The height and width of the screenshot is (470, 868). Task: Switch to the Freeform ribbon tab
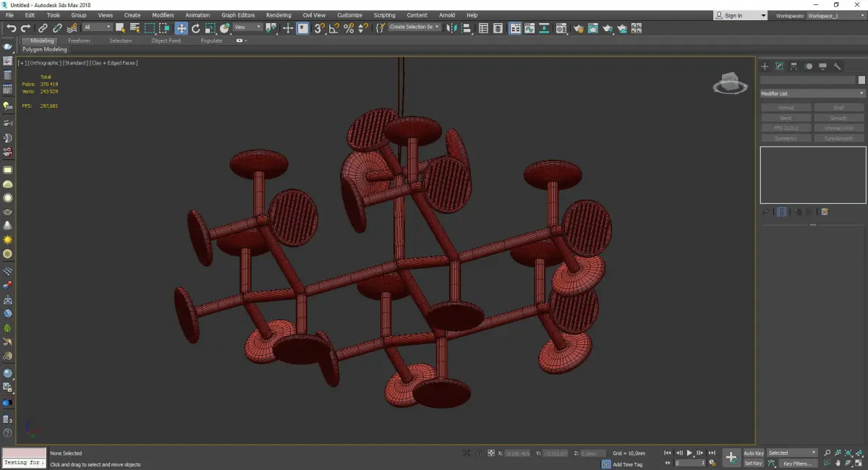[x=79, y=40]
